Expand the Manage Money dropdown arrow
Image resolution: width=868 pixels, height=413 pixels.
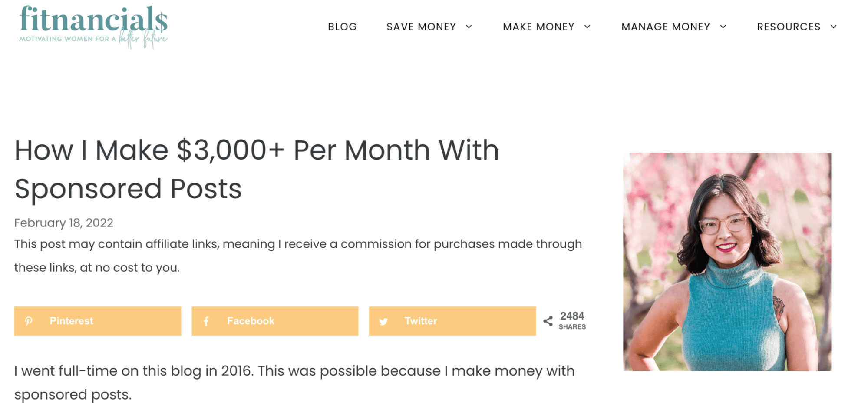723,27
